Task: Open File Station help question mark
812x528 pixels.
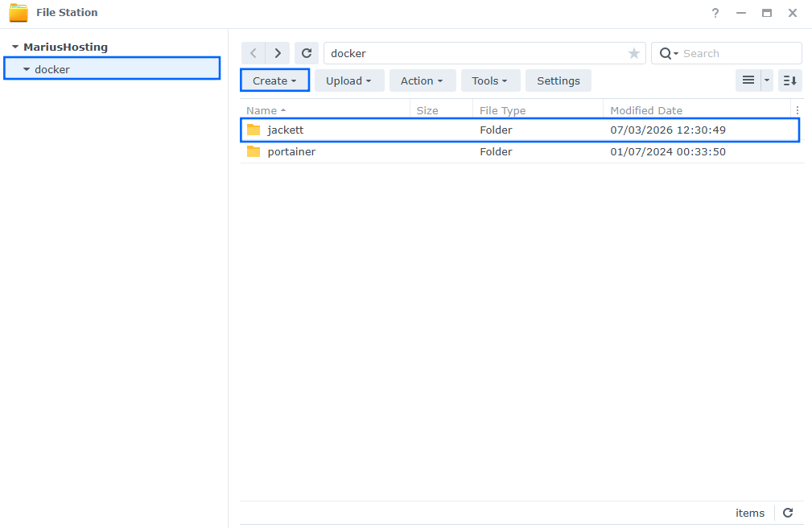Action: pos(715,13)
